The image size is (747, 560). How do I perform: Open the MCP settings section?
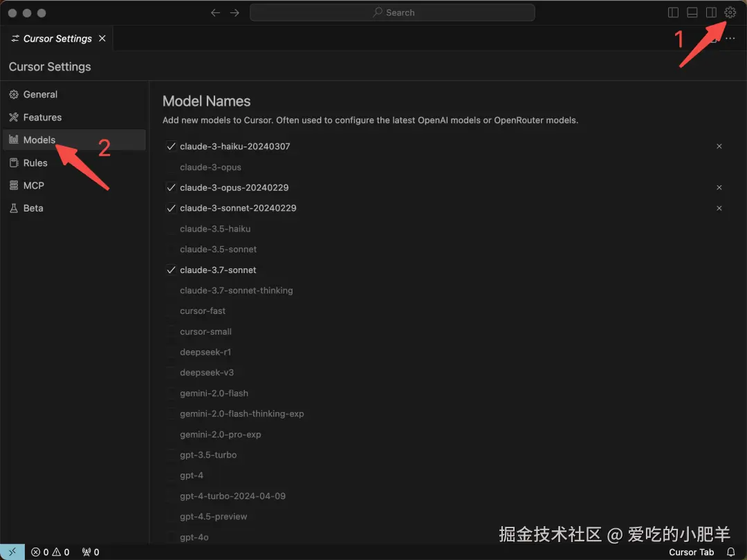74,185
